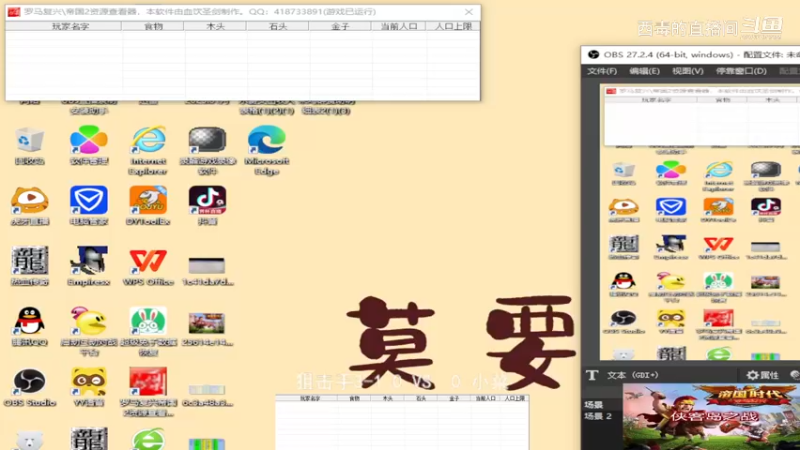Open the green 'e' browser desktop icon
This screenshot has height=450, width=800.
(x=148, y=439)
